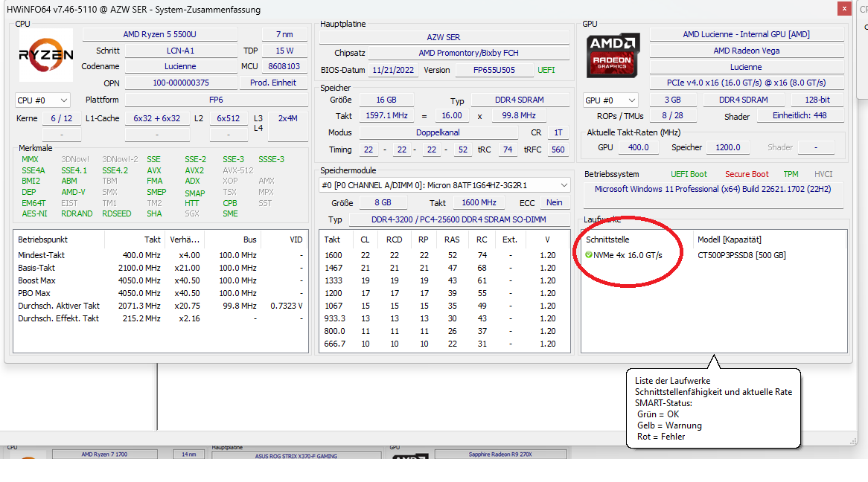
Task: Click the BIOS date 11/21/2022 field
Action: click(393, 70)
